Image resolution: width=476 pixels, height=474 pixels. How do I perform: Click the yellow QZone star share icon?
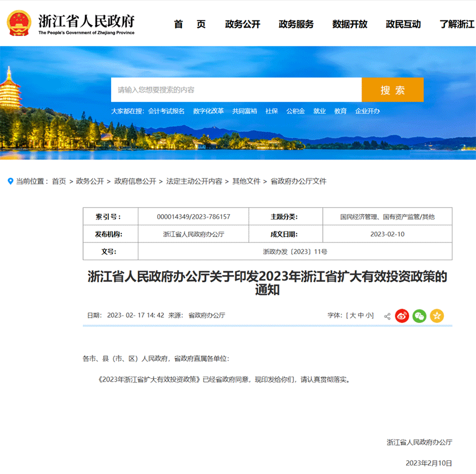coord(437,316)
